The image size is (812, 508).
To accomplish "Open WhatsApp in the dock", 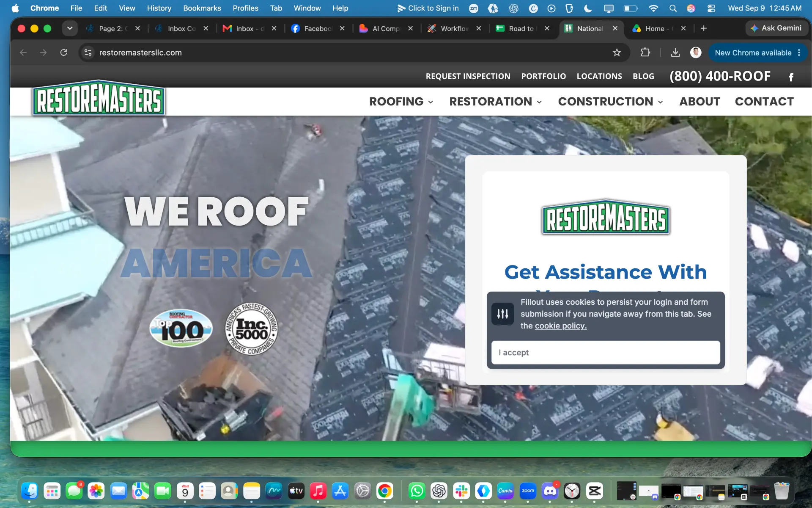I will (417, 491).
